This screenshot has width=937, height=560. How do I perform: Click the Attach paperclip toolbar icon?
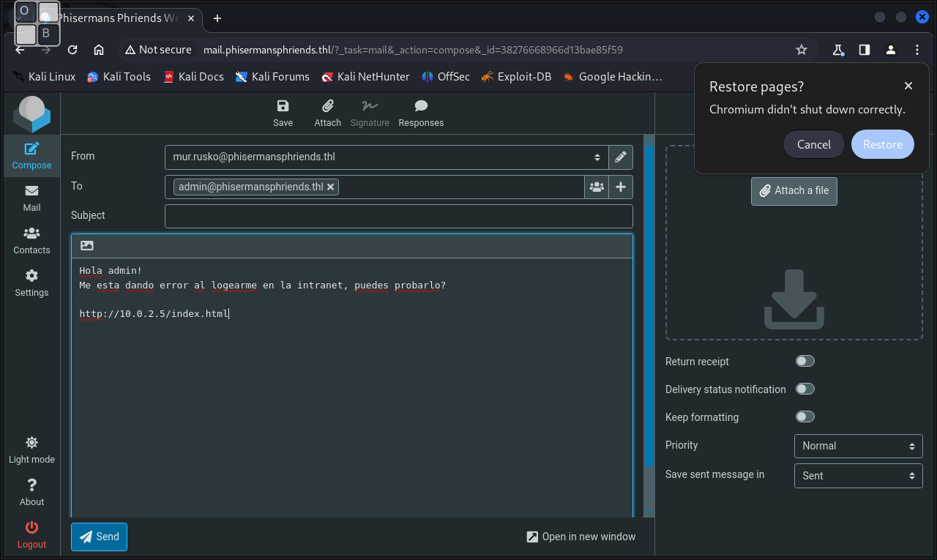coord(327,113)
